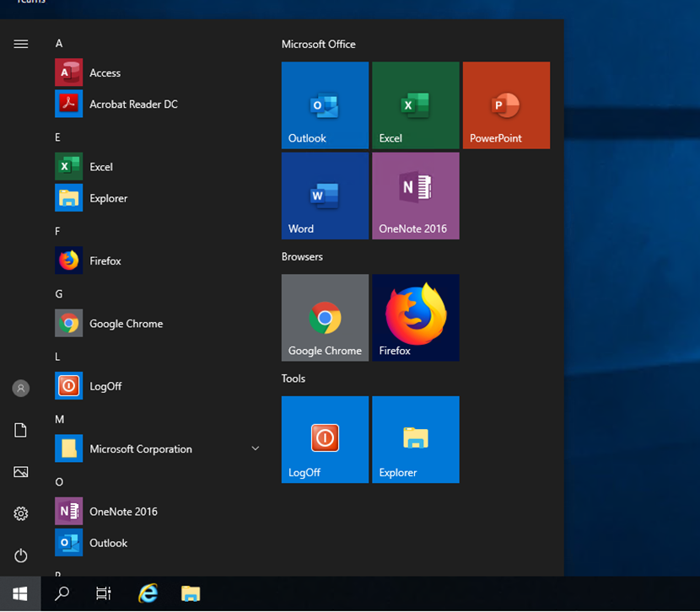Viewport: 700px width, 612px height.
Task: Click the Tools group title
Action: [x=293, y=378]
